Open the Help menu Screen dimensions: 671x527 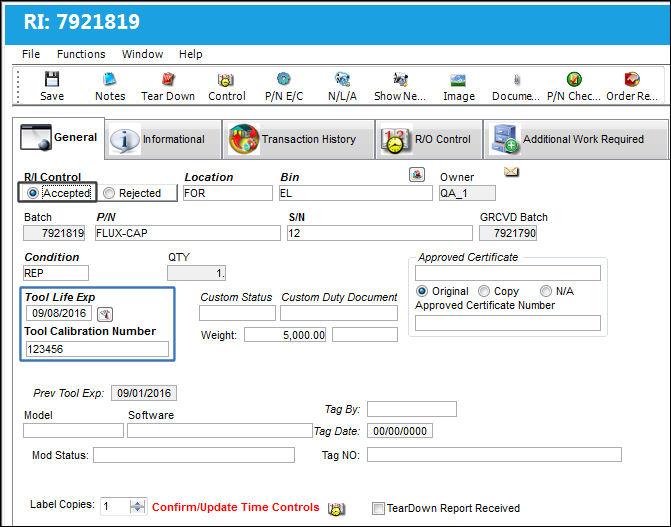190,54
